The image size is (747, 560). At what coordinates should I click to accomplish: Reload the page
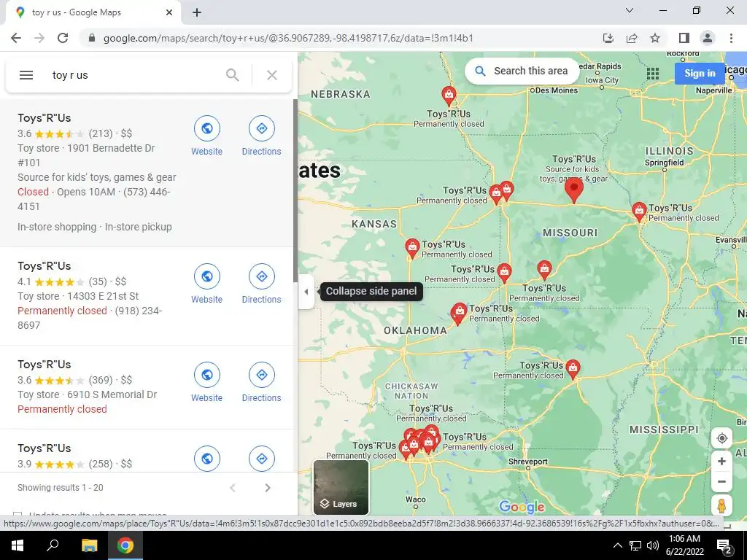pos(63,38)
